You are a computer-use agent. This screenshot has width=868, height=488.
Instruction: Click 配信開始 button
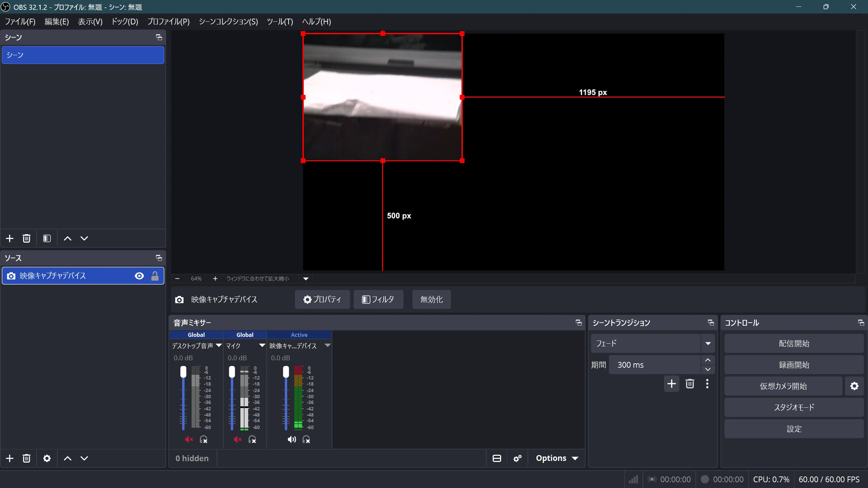tap(794, 343)
